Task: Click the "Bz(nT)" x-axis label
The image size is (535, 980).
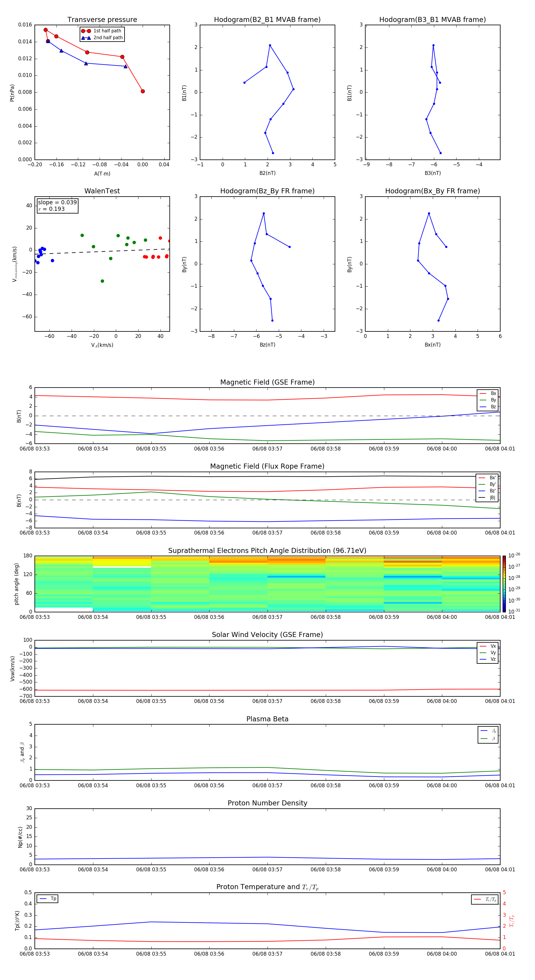Action: [267, 345]
